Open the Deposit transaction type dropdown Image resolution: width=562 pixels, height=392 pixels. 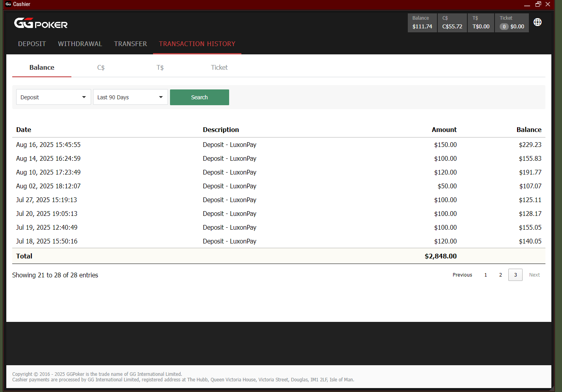coord(53,97)
